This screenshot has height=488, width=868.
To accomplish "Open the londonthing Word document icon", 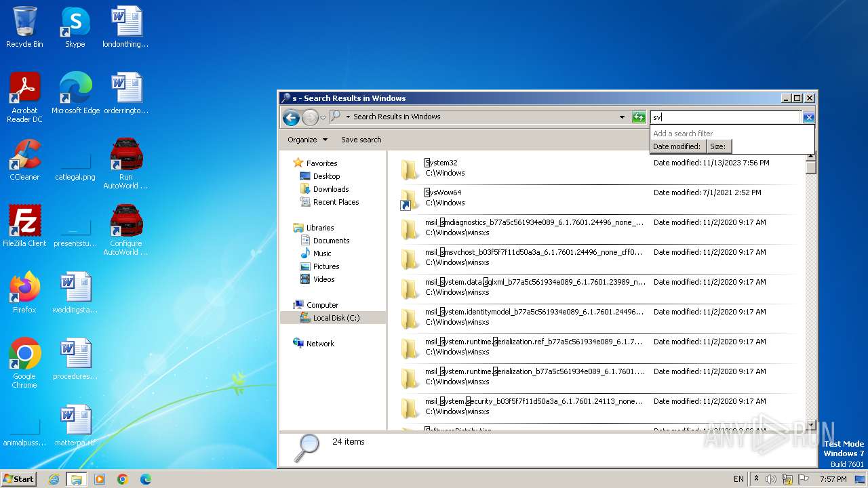I will tap(125, 27).
